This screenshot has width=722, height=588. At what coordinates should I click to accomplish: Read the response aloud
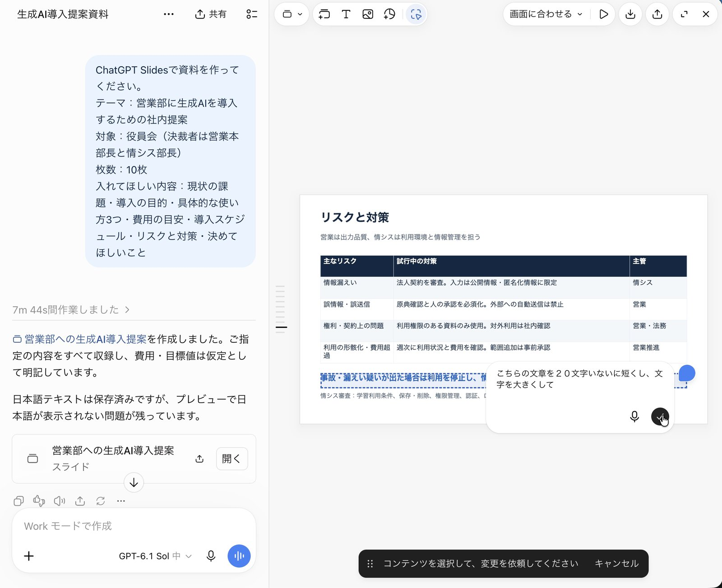coord(60,501)
